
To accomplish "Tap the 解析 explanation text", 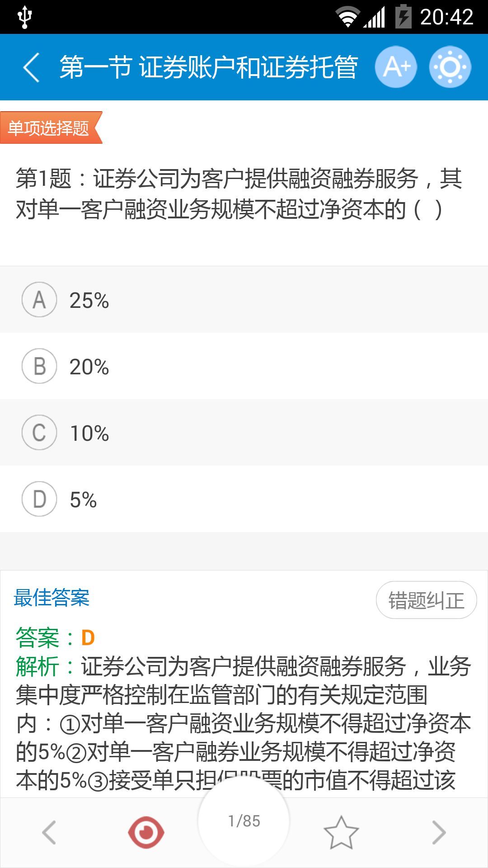I will (x=244, y=723).
